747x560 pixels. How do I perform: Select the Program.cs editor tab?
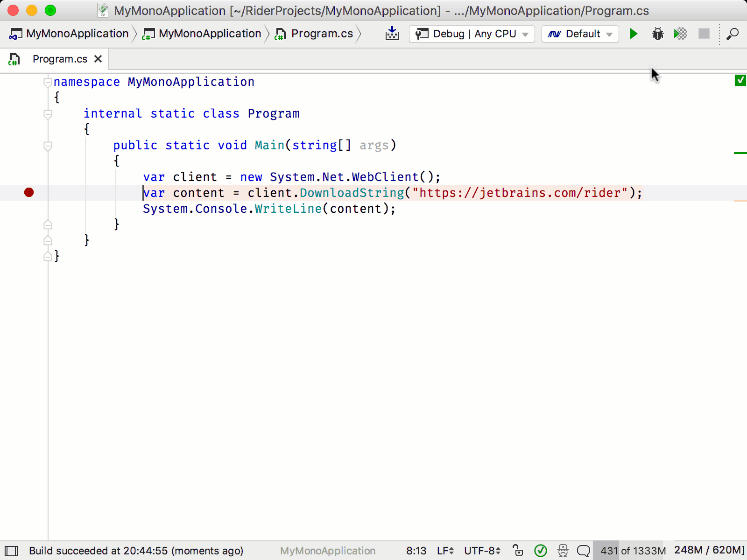click(60, 59)
